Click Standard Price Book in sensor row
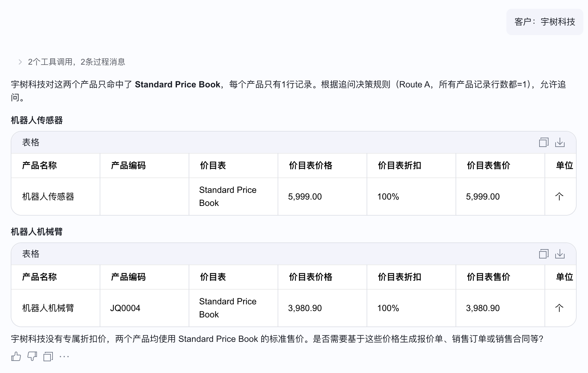 (x=228, y=196)
